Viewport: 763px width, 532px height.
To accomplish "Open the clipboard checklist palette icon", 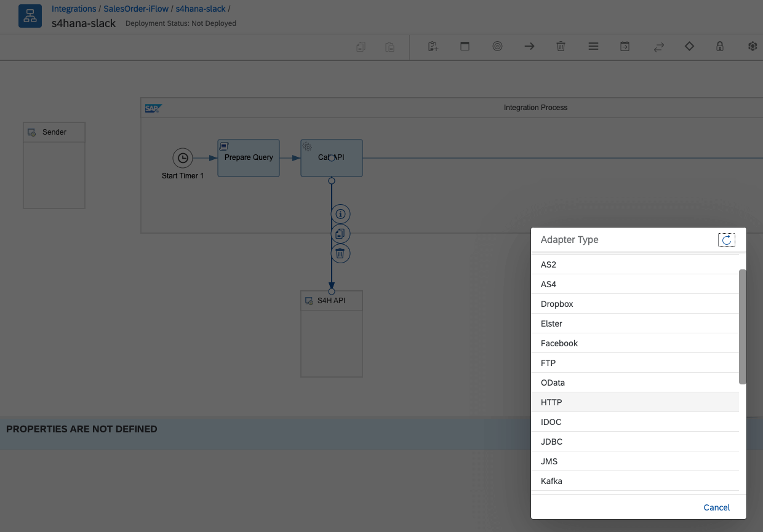I will tap(433, 46).
